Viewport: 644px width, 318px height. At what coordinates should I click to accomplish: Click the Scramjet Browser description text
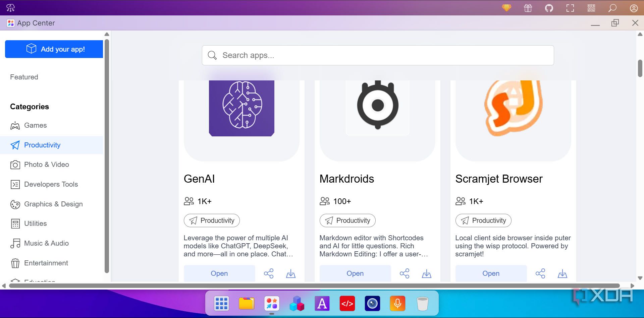pyautogui.click(x=513, y=246)
